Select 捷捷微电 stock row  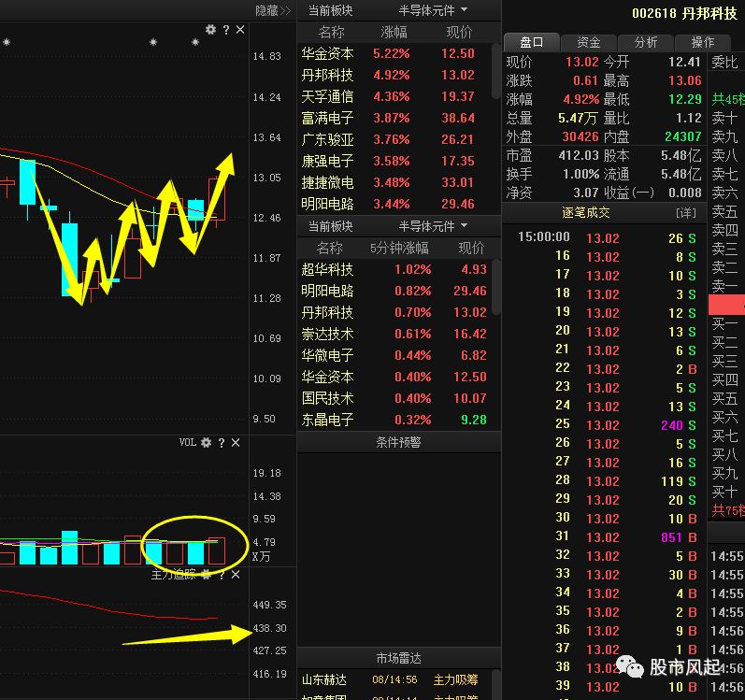click(x=394, y=182)
